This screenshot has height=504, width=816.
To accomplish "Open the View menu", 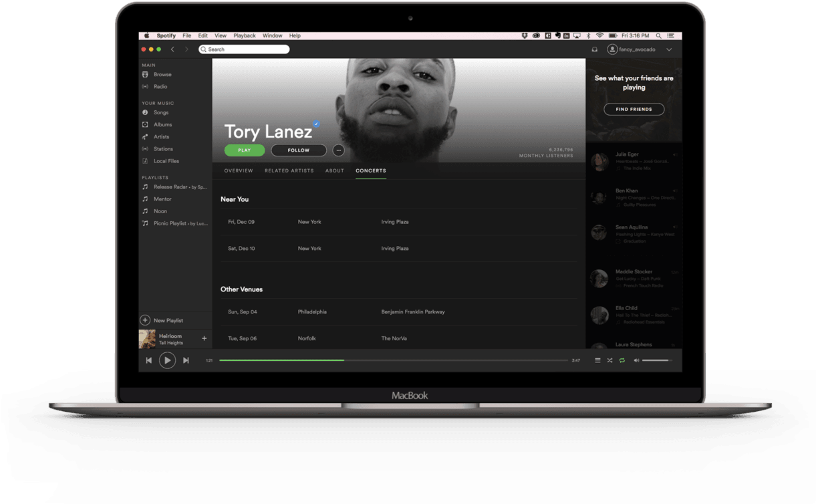I will (221, 35).
